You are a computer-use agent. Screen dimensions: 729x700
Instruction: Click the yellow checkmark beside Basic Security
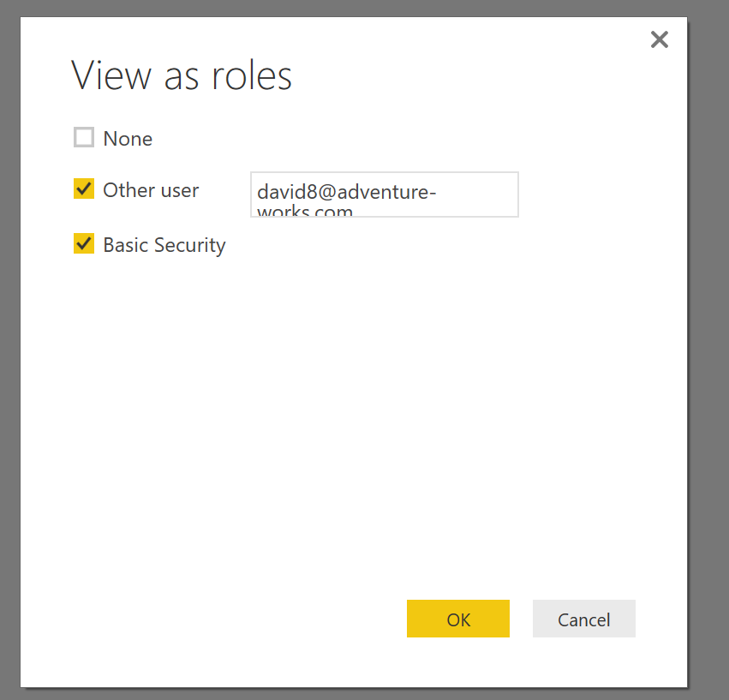83,244
